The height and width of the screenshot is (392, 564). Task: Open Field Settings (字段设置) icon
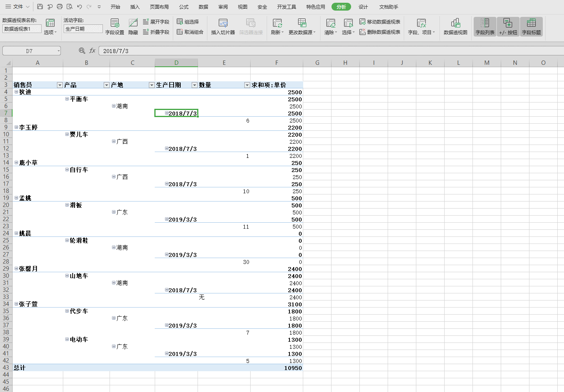(x=115, y=23)
